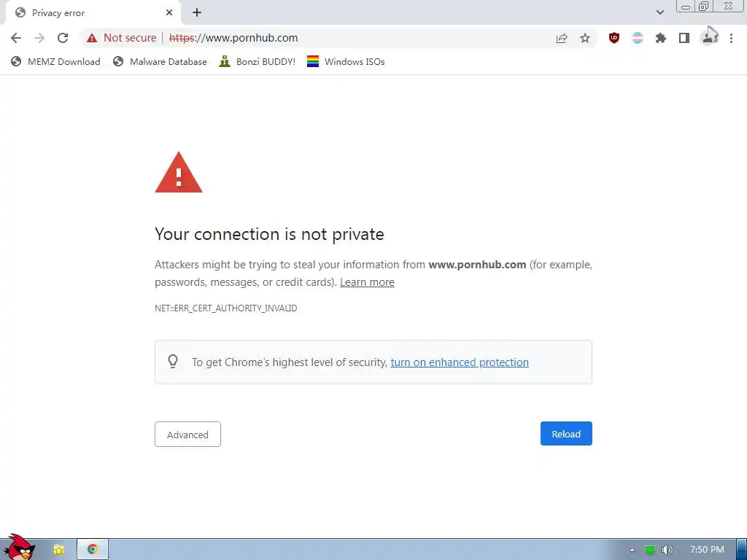
Task: Open the Not secure warning indicator
Action: (122, 38)
